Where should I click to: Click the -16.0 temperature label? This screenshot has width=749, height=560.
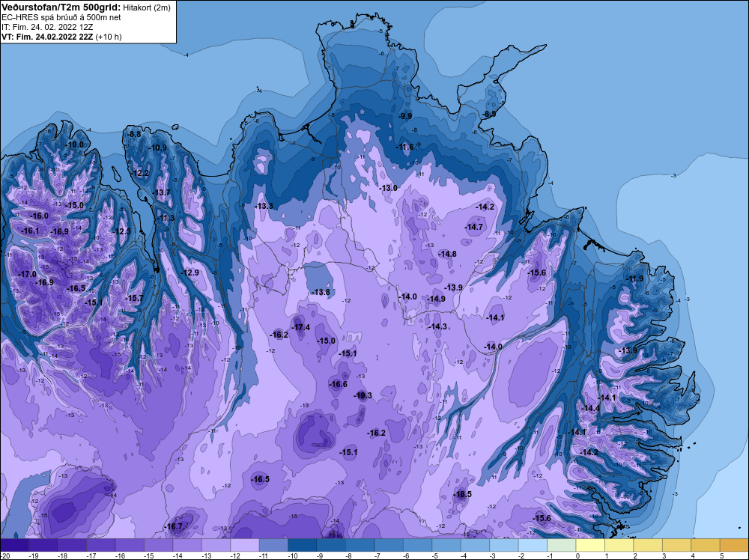click(x=40, y=216)
